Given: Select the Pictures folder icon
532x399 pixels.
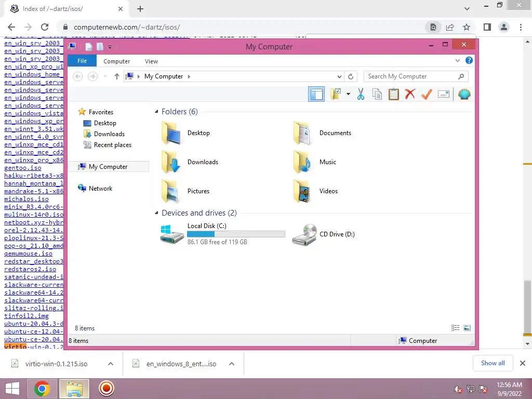Looking at the screenshot, I should (x=170, y=191).
